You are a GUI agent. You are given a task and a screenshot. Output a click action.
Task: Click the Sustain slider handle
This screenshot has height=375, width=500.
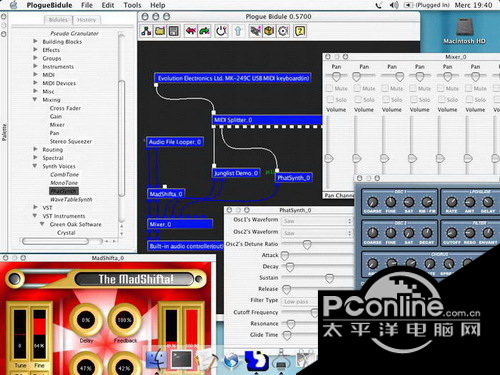(329, 278)
